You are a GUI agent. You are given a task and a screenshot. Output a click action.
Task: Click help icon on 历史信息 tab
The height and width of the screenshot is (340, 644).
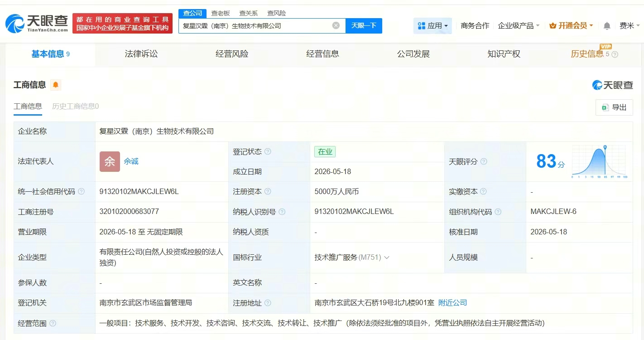615,54
